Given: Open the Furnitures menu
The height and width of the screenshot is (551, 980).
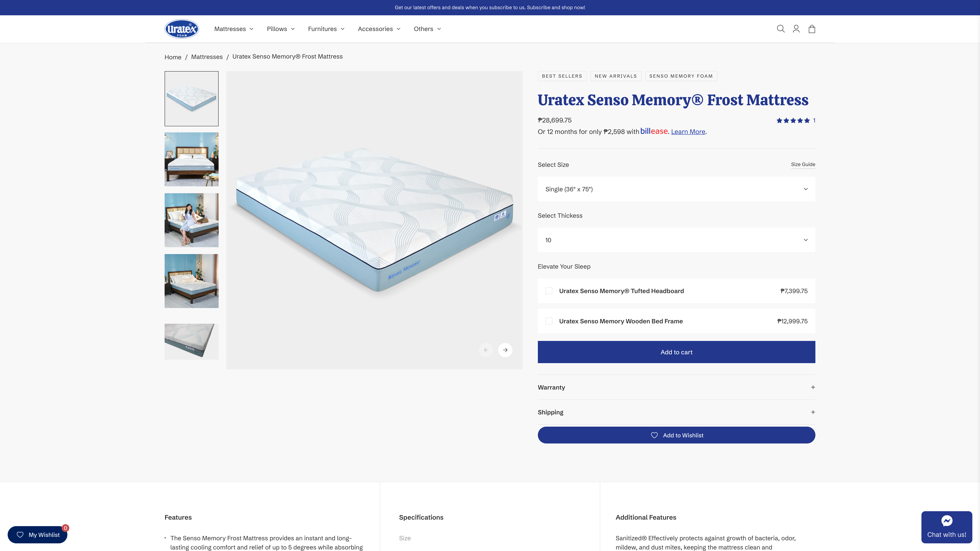Looking at the screenshot, I should [x=326, y=29].
